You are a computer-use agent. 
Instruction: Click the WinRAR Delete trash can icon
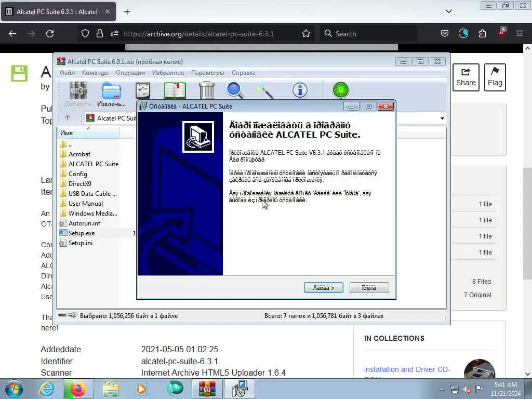click(207, 90)
